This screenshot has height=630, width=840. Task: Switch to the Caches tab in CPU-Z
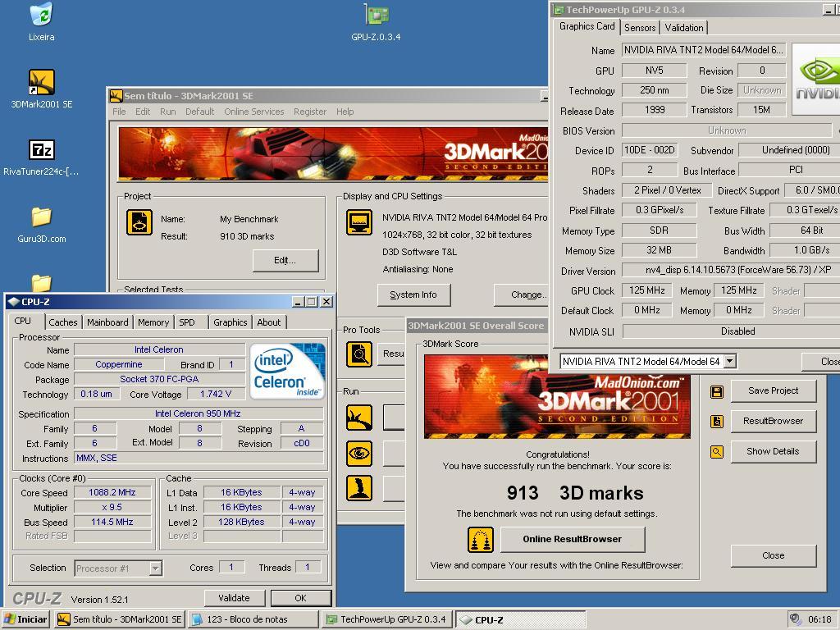pos(63,322)
